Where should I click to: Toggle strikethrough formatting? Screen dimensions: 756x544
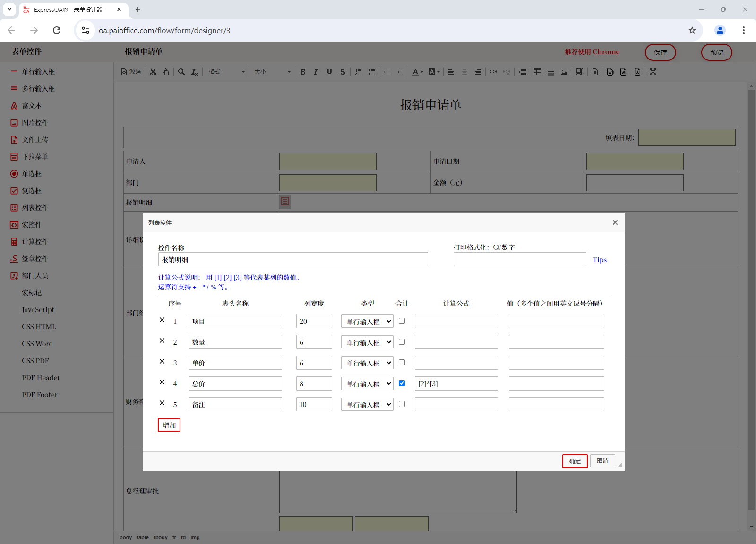[x=343, y=72]
